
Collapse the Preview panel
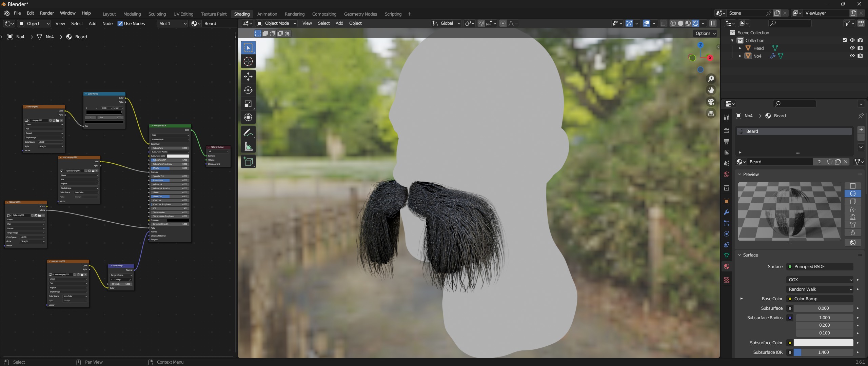(x=739, y=174)
